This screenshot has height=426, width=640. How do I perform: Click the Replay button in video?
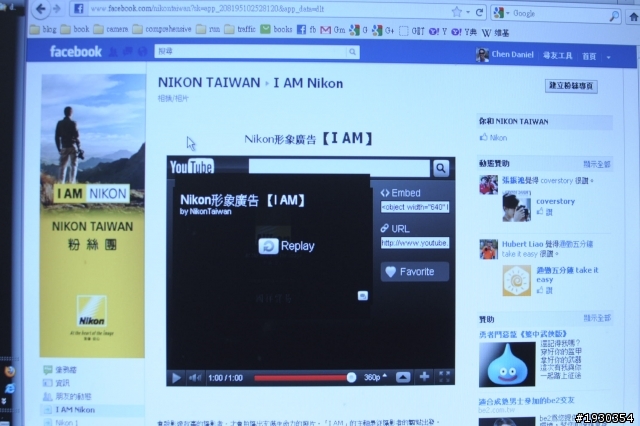coord(287,246)
